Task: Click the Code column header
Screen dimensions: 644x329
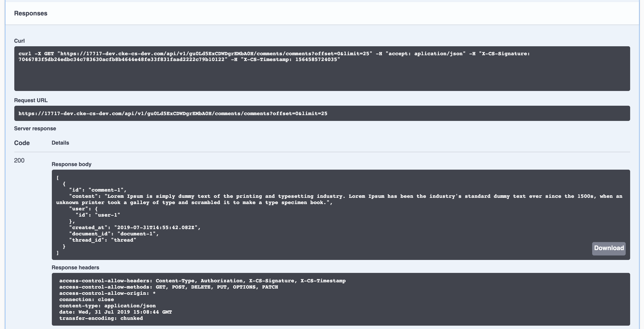Action: click(22, 143)
